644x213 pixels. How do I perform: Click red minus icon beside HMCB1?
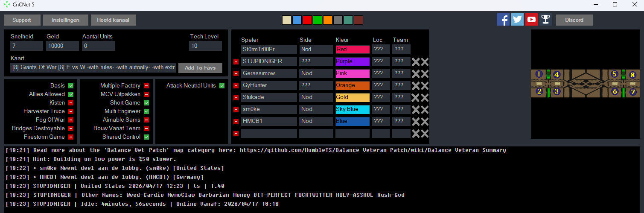pyautogui.click(x=236, y=122)
